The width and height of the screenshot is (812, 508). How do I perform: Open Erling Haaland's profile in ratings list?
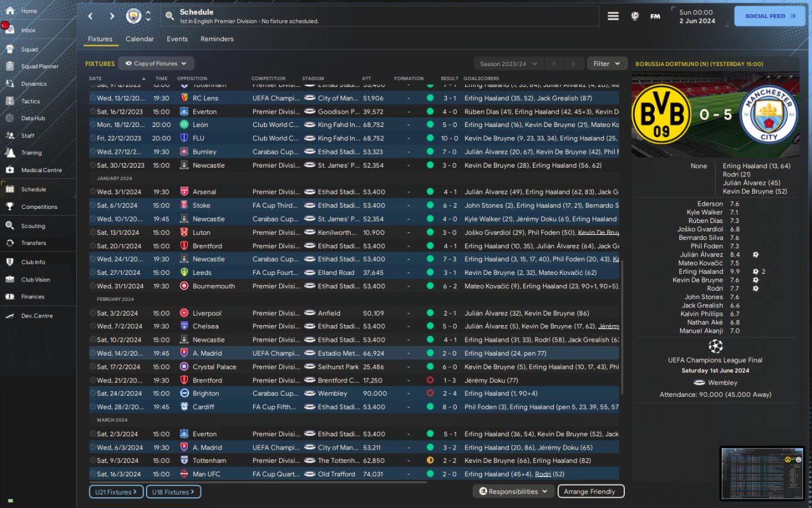[x=701, y=272]
